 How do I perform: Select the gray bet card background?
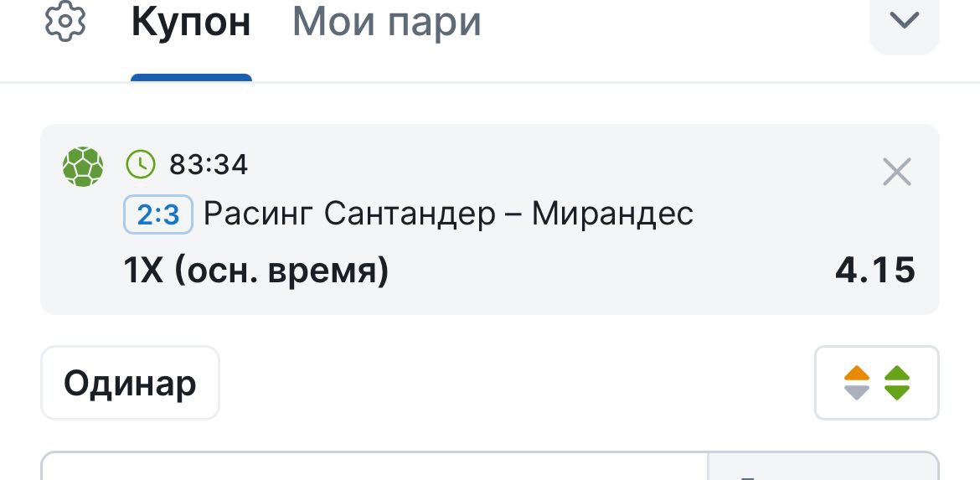[x=489, y=219]
